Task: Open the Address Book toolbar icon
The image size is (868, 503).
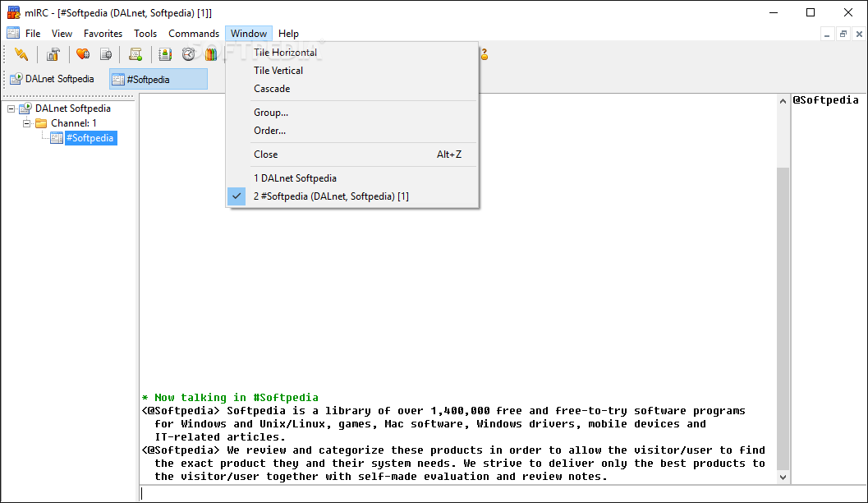Action: pos(165,54)
